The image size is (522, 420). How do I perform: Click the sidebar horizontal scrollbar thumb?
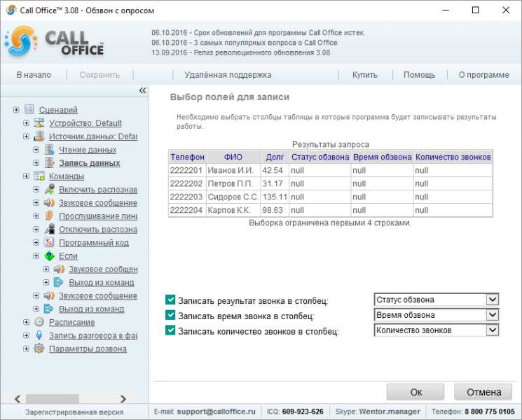(53, 398)
